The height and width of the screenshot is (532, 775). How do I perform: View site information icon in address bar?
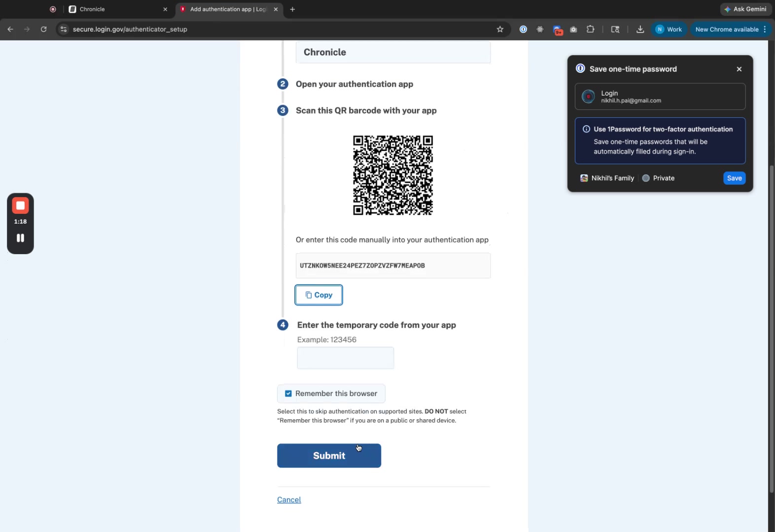tap(63, 29)
